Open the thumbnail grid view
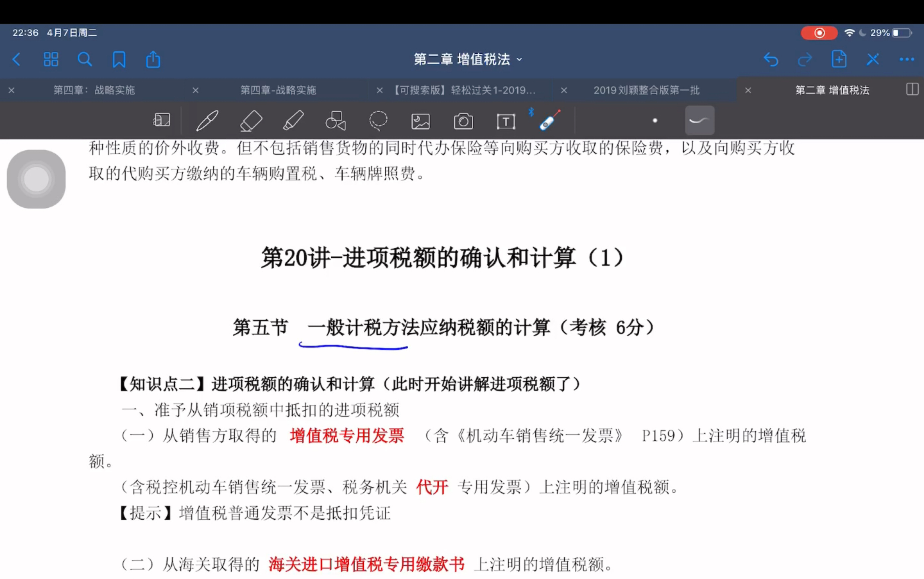The width and height of the screenshot is (924, 579). pyautogui.click(x=51, y=60)
